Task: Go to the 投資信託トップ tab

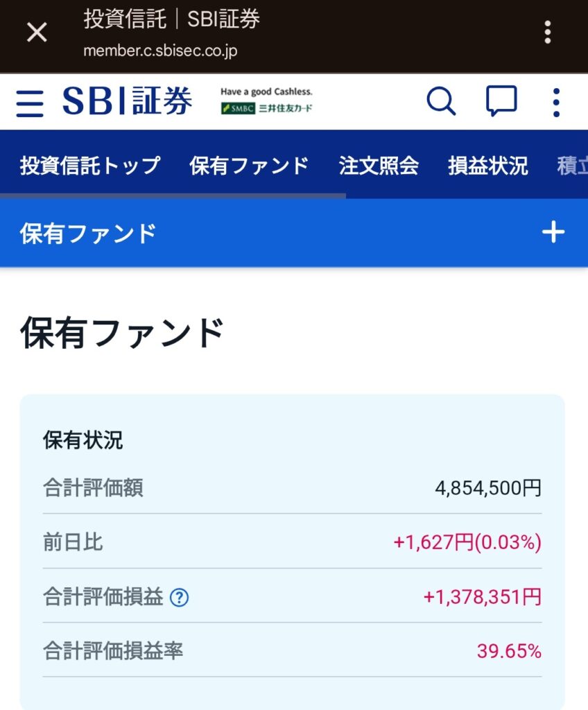Action: (x=90, y=166)
